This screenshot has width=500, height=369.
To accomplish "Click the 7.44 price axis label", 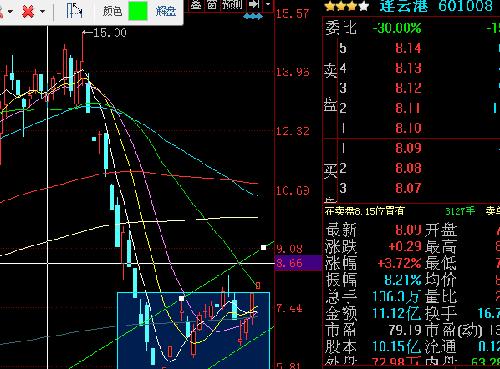I will 290,308.
